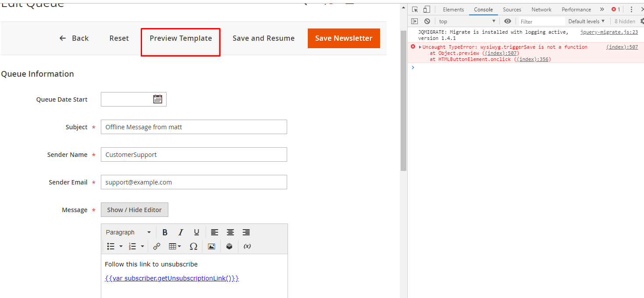Center-align the message text
Image resolution: width=644 pixels, height=298 pixels.
230,232
